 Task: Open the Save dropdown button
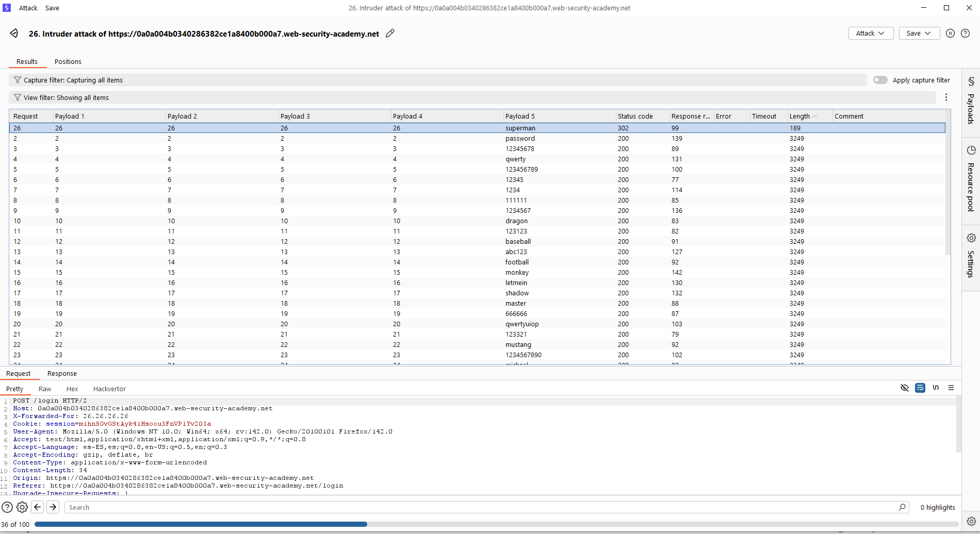[919, 33]
